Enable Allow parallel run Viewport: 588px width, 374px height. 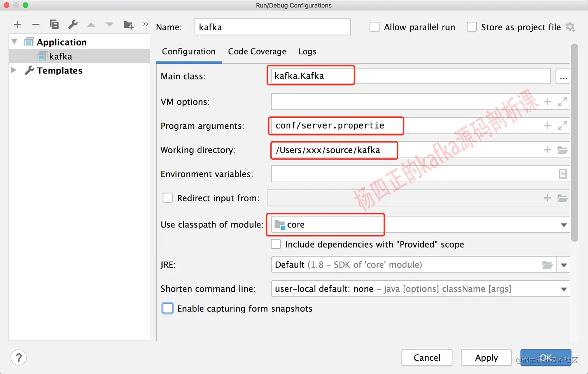[x=374, y=27]
